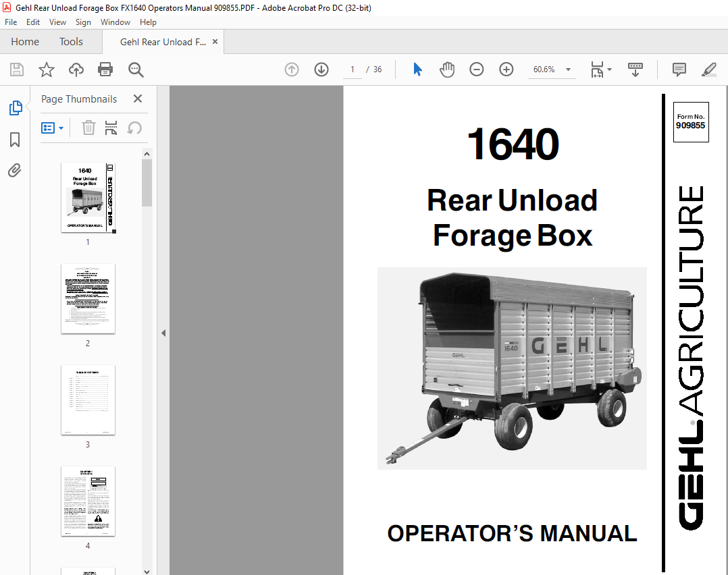Click the "Rear Unload Forage Box" heading

[x=512, y=218]
